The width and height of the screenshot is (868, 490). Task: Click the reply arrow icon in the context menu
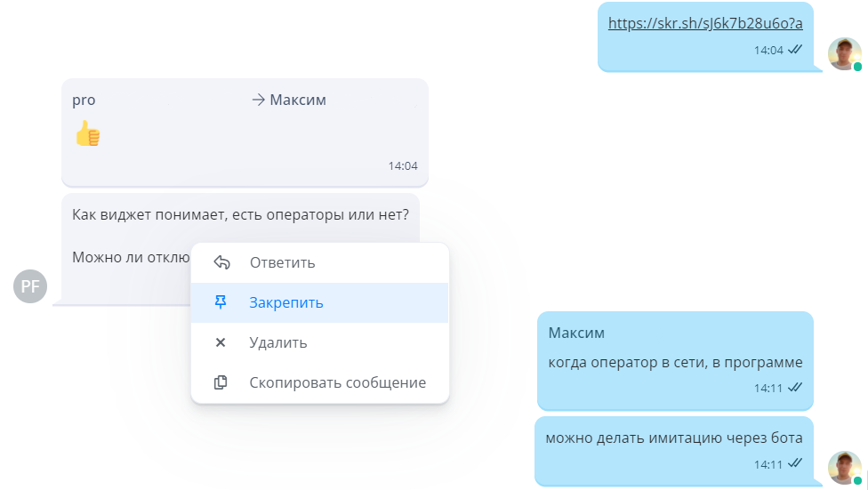[x=221, y=262]
